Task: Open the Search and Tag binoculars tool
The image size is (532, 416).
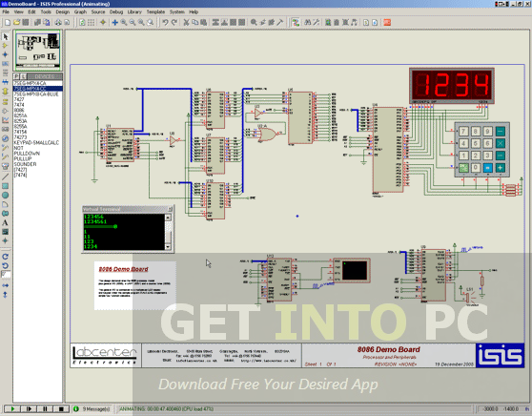Action: (307, 22)
